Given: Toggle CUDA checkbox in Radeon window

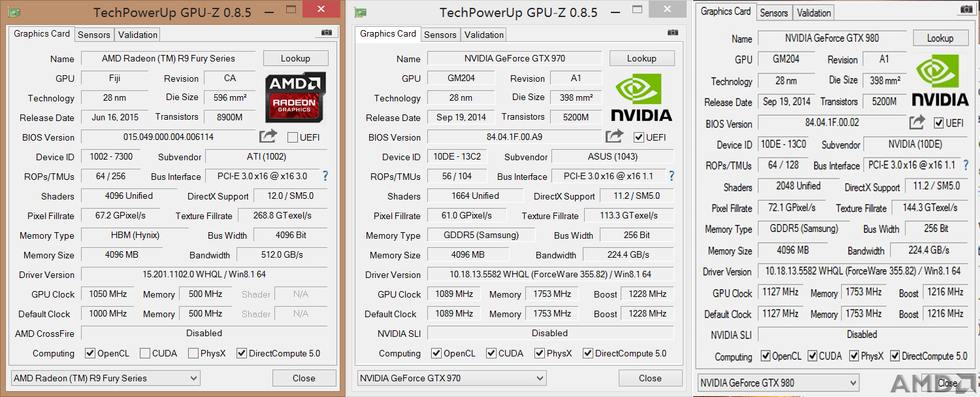Looking at the screenshot, I should coord(145,353).
